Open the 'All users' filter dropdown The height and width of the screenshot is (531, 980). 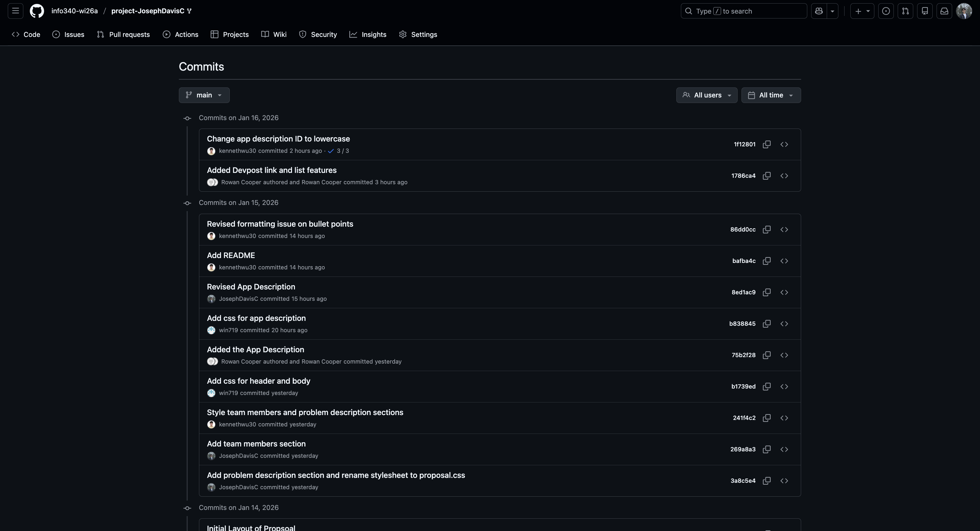click(x=706, y=95)
